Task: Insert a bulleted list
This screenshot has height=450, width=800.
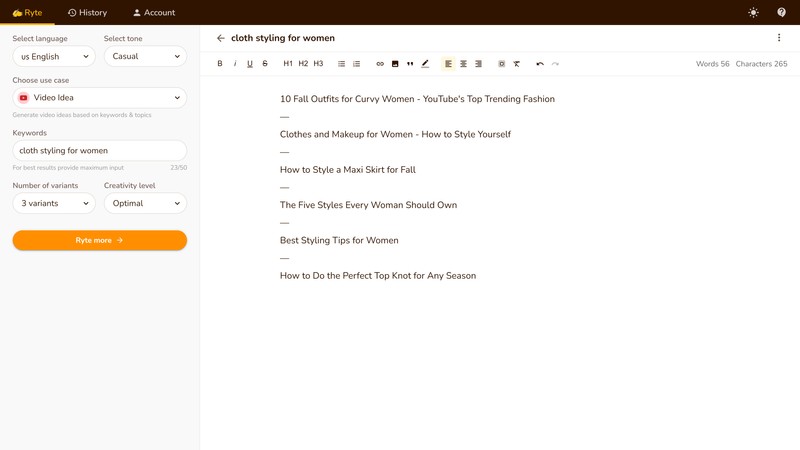Action: coord(341,64)
